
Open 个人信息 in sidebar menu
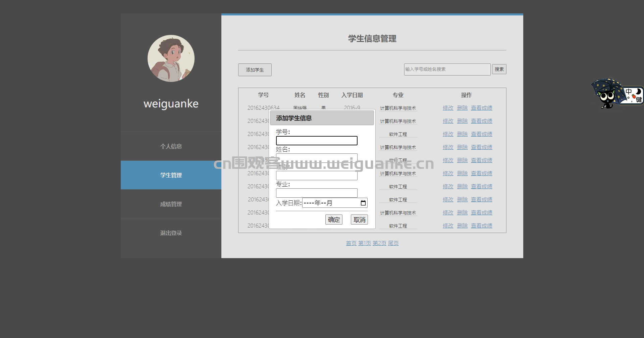171,146
